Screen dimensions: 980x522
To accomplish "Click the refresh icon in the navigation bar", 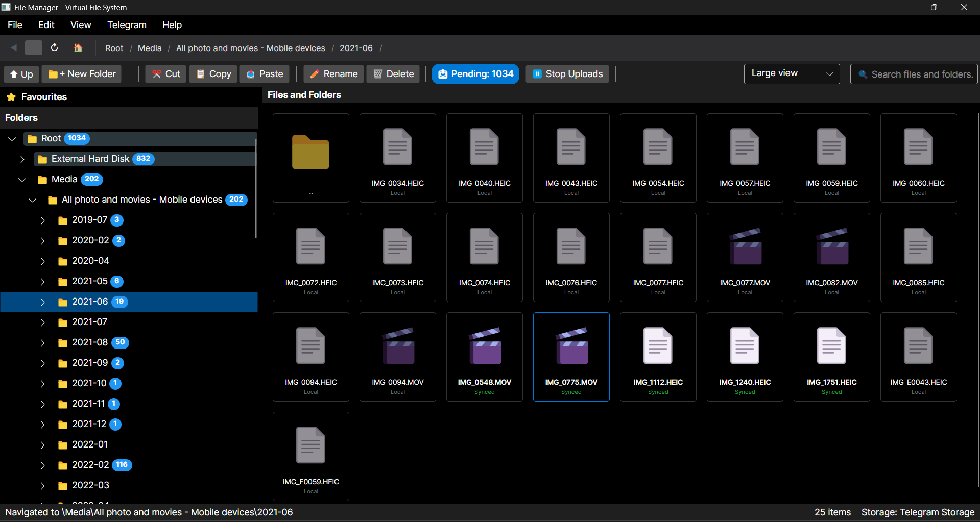I will 54,47.
